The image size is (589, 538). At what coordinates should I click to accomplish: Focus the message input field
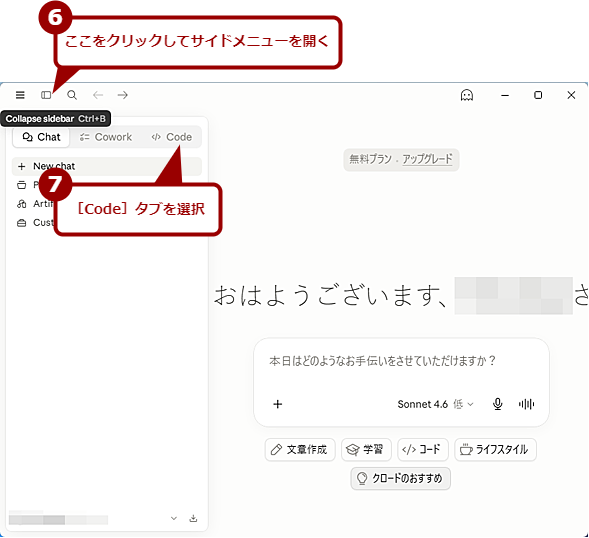[x=382, y=361]
